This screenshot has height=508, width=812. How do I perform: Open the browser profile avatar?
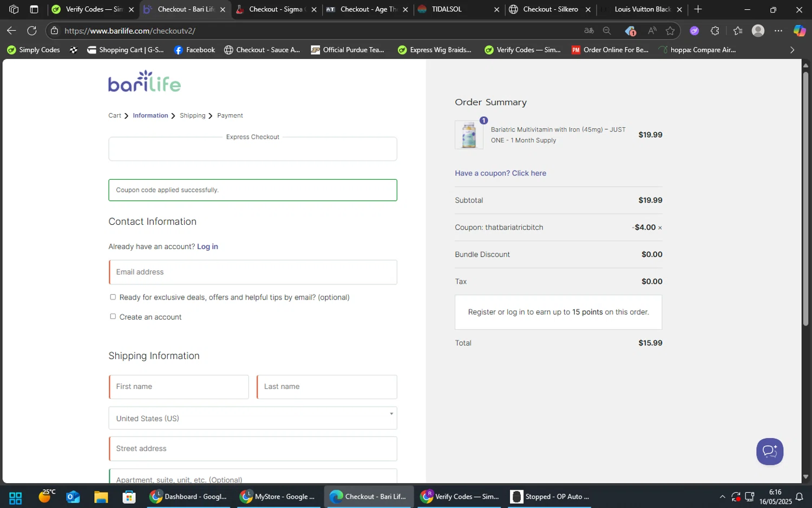(x=758, y=31)
